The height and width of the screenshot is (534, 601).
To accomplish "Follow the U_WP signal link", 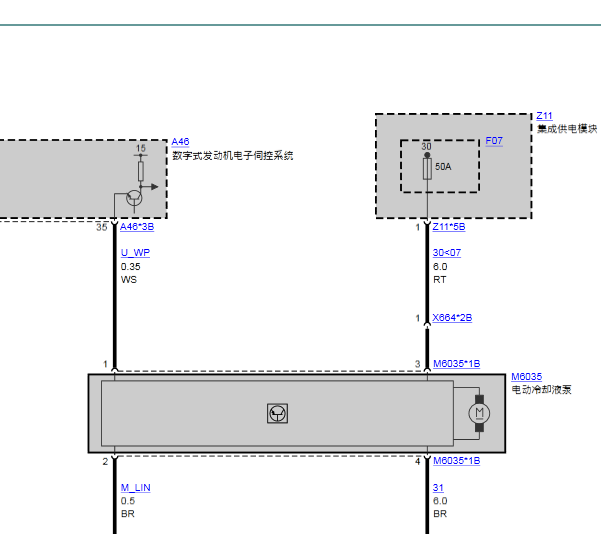I will tap(135, 253).
